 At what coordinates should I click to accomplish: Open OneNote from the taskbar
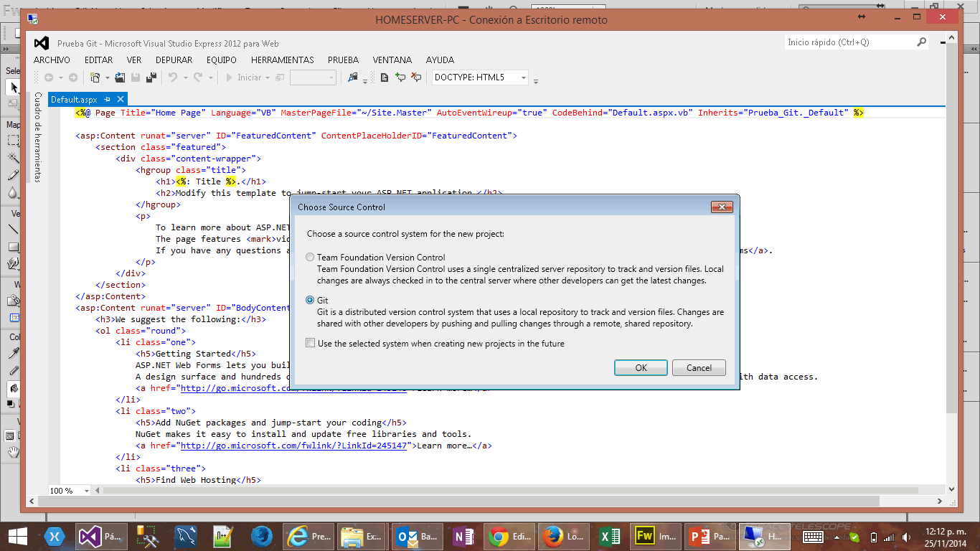pos(465,536)
